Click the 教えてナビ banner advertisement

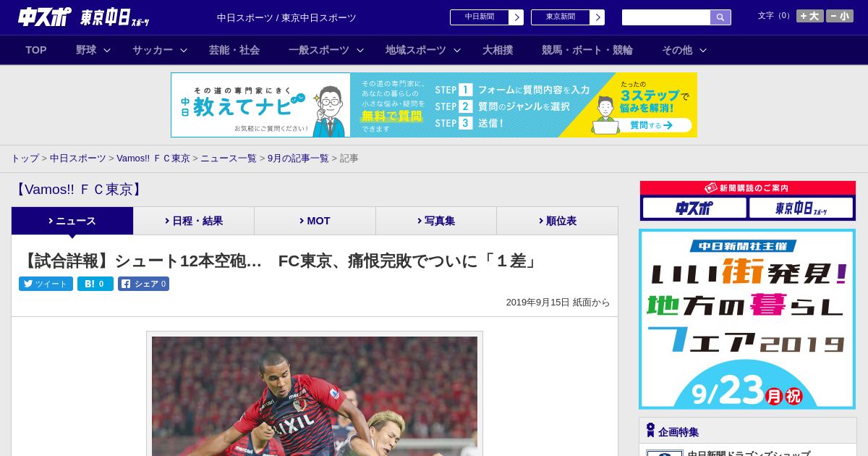pos(434,105)
